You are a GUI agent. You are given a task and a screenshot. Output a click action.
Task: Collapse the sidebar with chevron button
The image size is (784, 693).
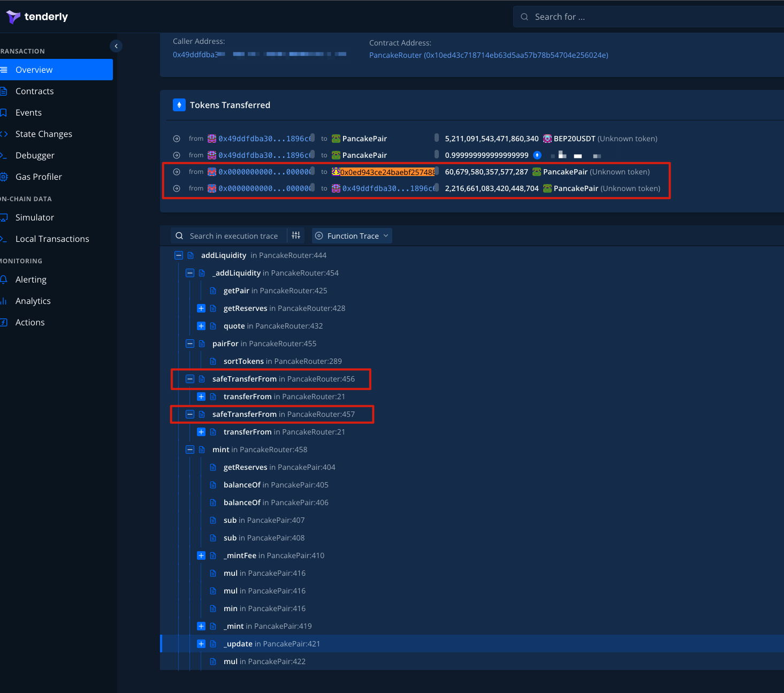(116, 46)
